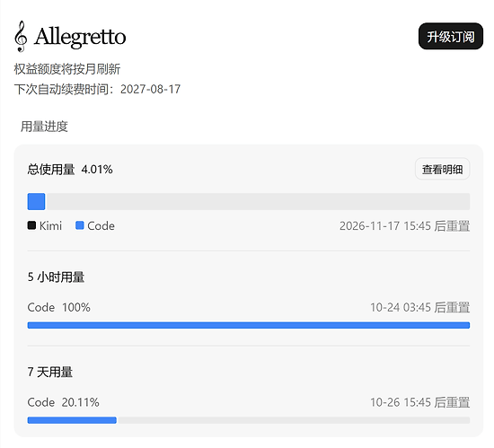Click the 5 小时用量 heading

pyautogui.click(x=56, y=277)
